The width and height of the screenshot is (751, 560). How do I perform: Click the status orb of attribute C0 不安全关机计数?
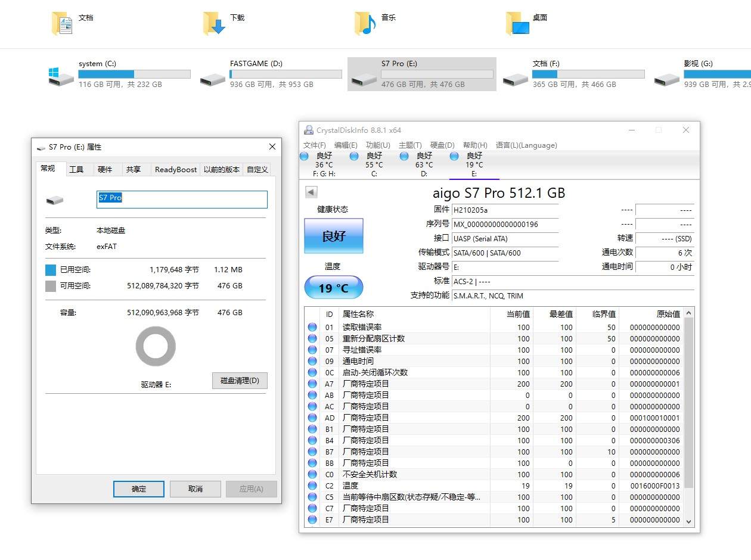312,474
